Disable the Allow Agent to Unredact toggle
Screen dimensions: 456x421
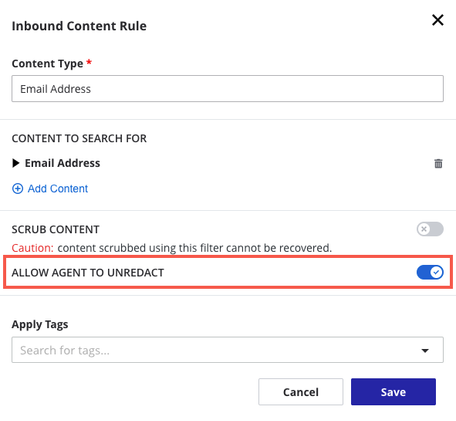coord(430,272)
